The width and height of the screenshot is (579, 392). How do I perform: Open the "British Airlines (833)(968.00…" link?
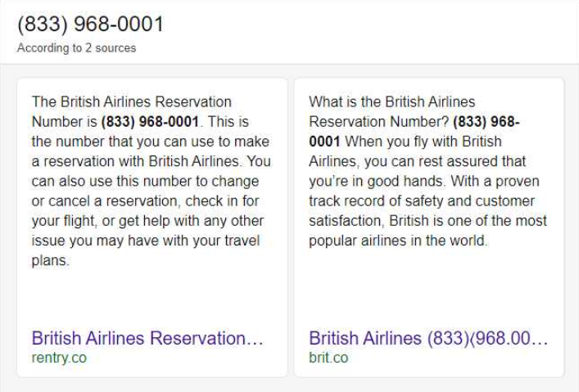[428, 338]
